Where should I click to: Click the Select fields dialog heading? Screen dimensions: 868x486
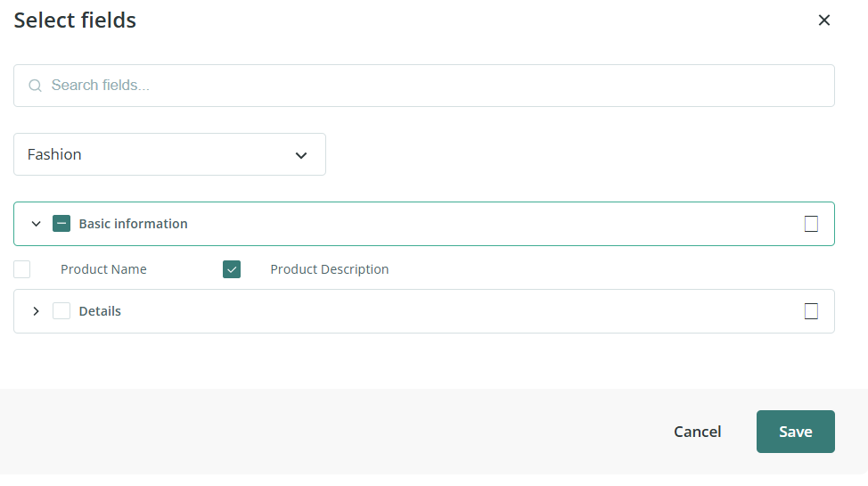(75, 21)
